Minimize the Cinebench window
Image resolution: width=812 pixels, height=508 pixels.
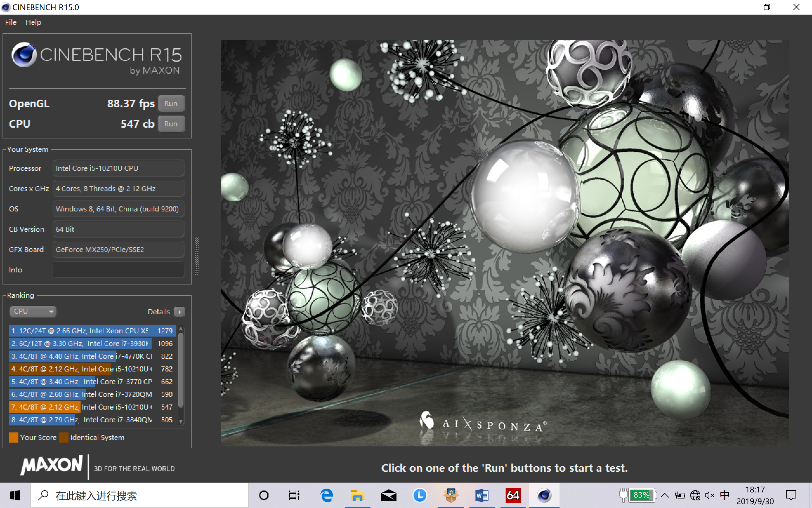[x=738, y=7]
